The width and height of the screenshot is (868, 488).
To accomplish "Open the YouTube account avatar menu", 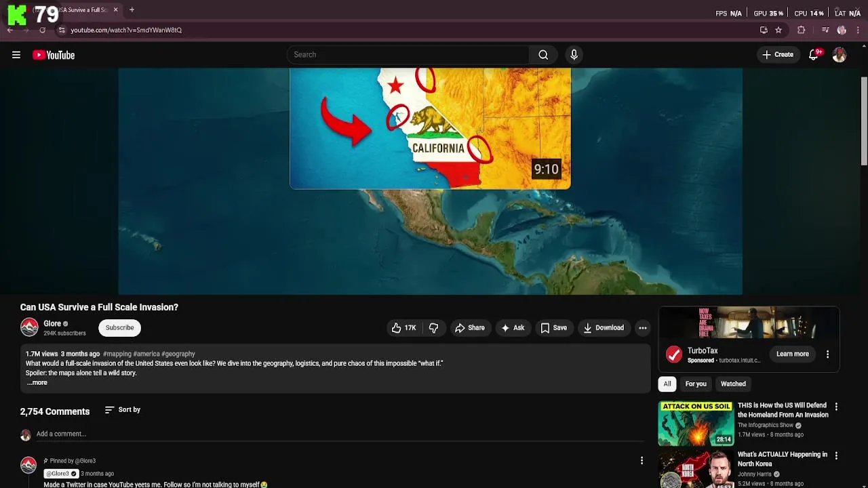I will 840,55.
